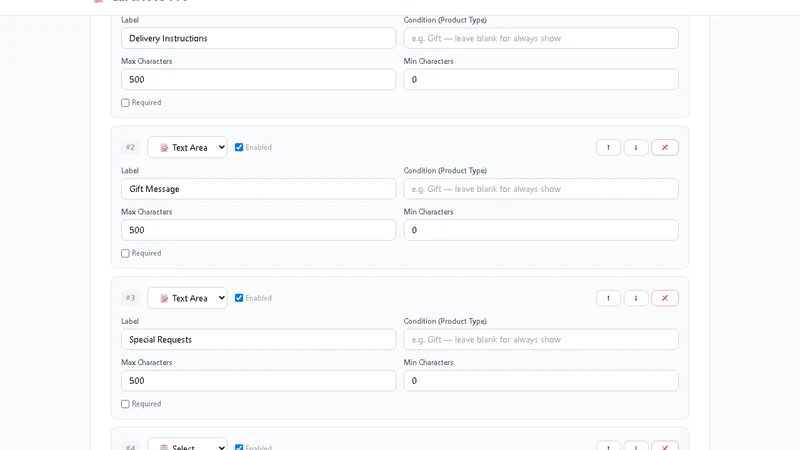This screenshot has width=800, height=450.
Task: Click Max Characters box under Special Requests
Action: [258, 381]
